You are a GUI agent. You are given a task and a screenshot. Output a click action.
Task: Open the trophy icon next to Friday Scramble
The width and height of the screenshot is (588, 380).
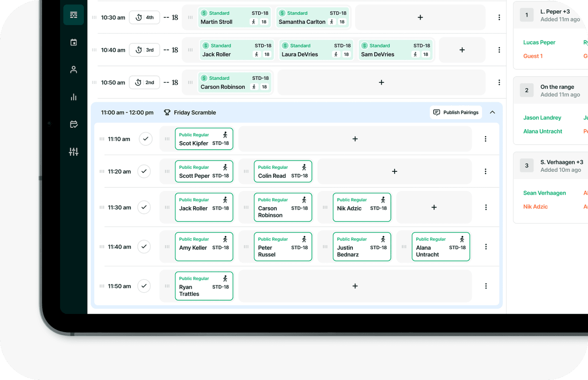pos(167,112)
